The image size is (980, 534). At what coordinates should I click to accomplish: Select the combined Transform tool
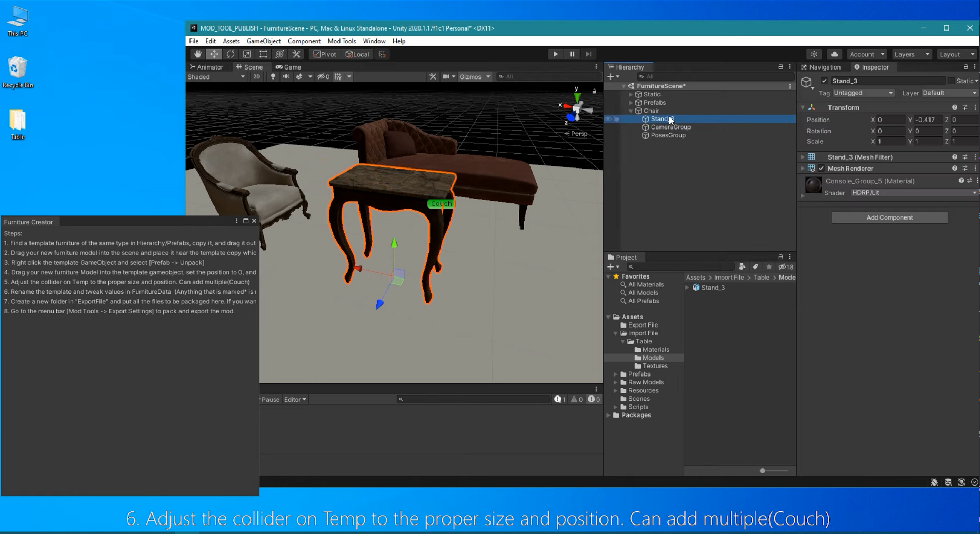pyautogui.click(x=279, y=54)
